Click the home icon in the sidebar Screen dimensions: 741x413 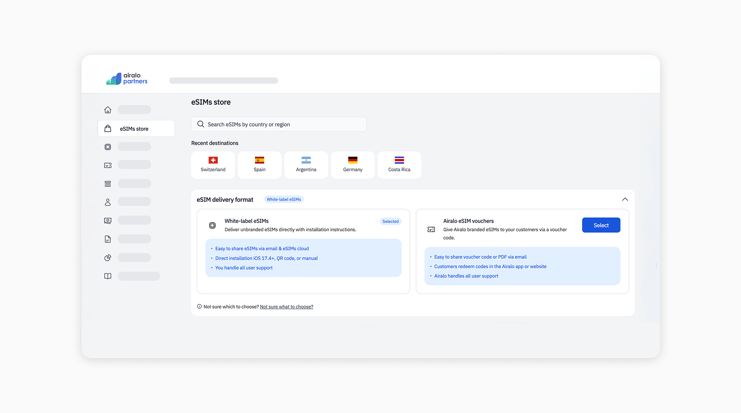pyautogui.click(x=108, y=110)
